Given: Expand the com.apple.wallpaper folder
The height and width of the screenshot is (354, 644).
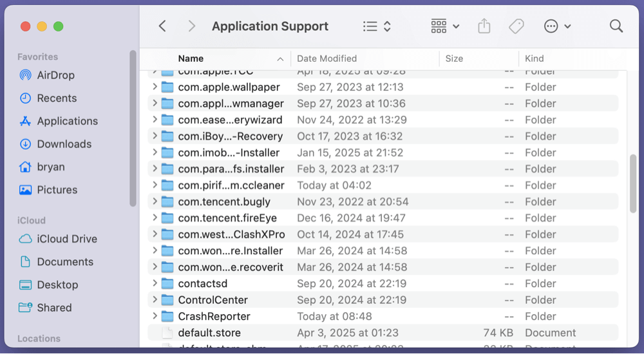Looking at the screenshot, I should [155, 87].
